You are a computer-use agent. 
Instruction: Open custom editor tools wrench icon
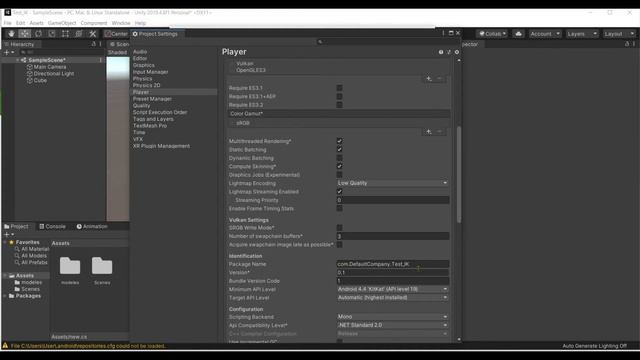(x=93, y=34)
